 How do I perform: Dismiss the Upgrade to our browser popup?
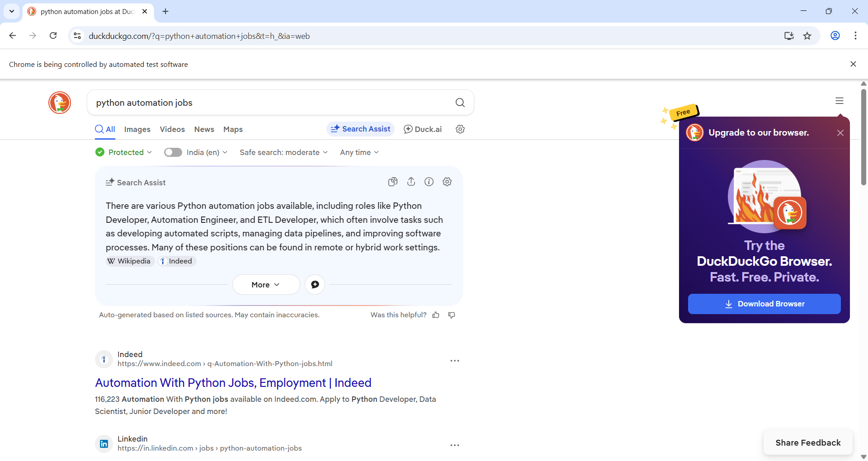(840, 132)
